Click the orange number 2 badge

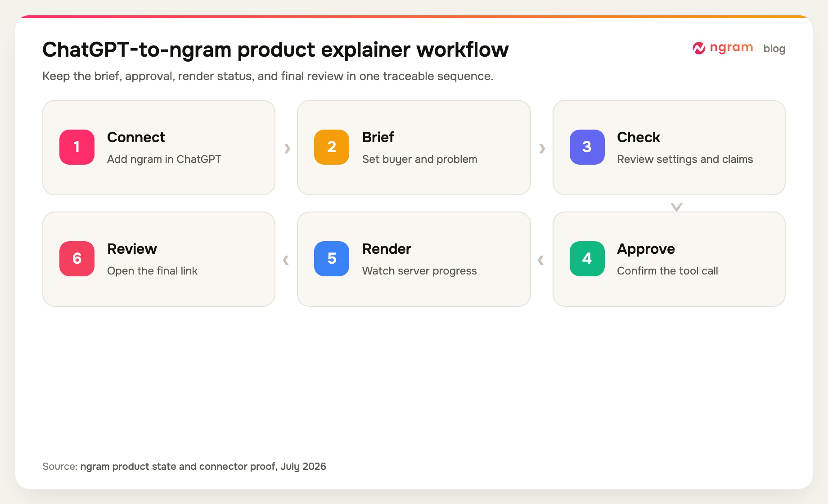coord(332,147)
